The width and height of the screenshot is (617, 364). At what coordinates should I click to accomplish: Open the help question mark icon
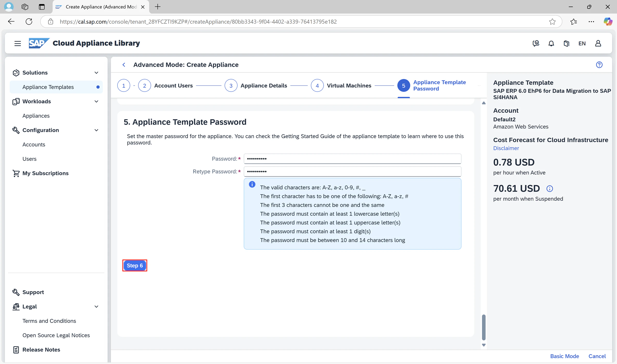click(x=599, y=65)
